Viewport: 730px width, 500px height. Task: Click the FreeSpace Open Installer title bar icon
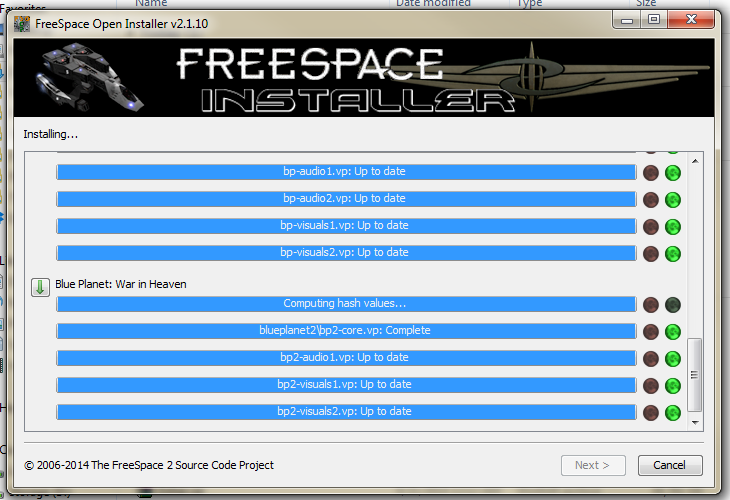click(x=21, y=24)
